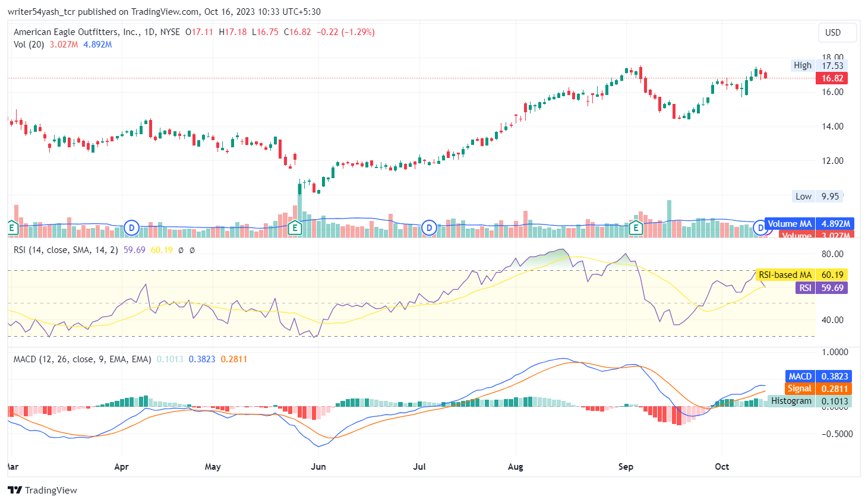868x503 pixels.
Task: Click the dividend marker in October
Action: point(760,227)
